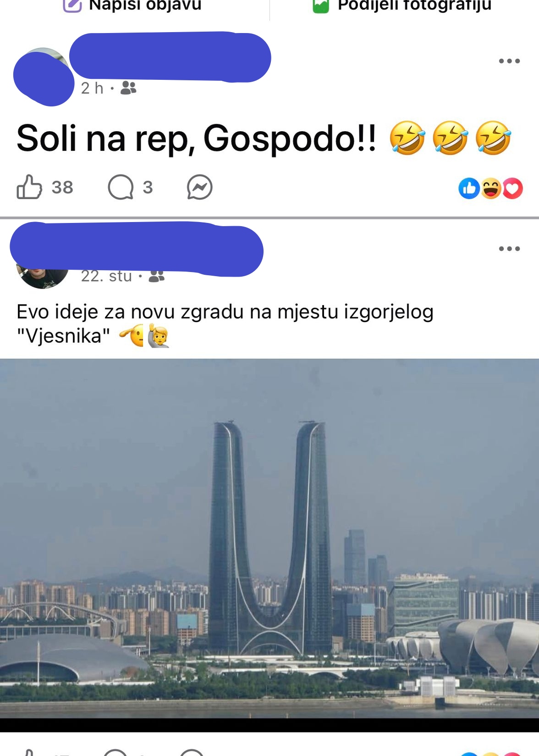Image resolution: width=539 pixels, height=756 pixels.
Task: Open three-dot menu of second post
Action: coord(509,249)
